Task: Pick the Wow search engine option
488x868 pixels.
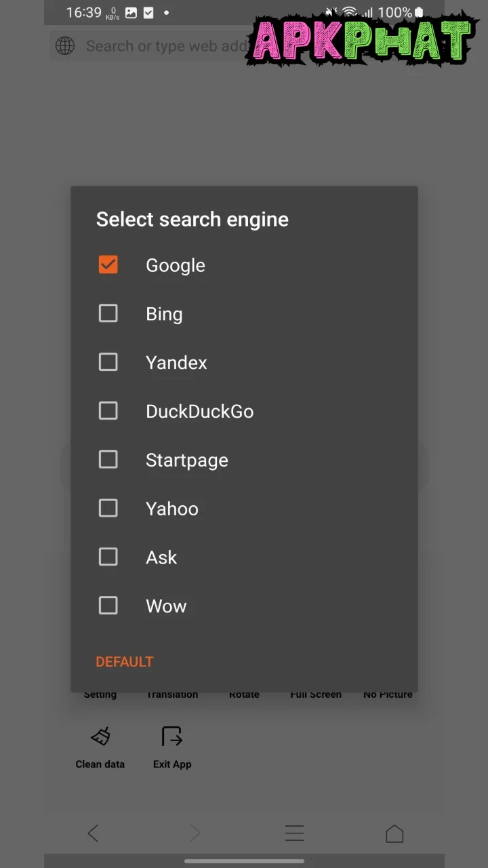Action: point(108,606)
